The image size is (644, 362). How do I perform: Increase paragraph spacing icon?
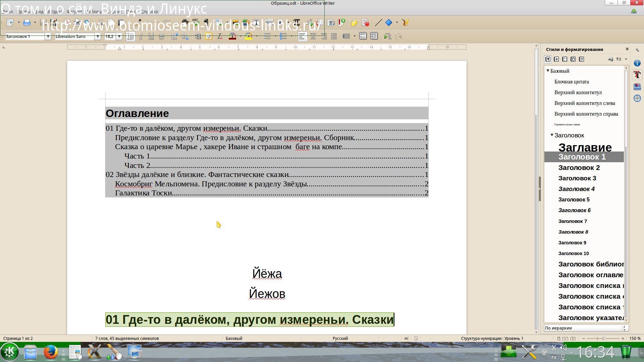pos(363,36)
